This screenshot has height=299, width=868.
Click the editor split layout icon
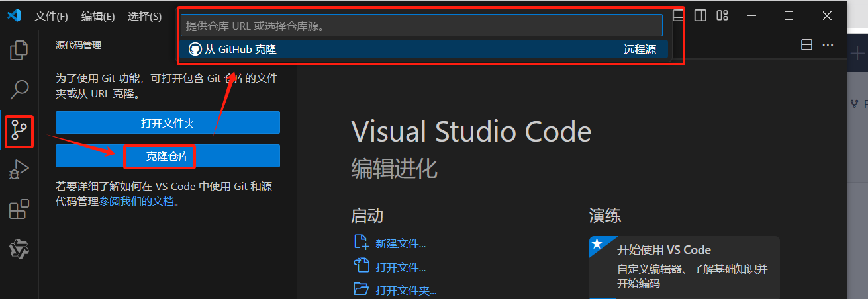(806, 45)
